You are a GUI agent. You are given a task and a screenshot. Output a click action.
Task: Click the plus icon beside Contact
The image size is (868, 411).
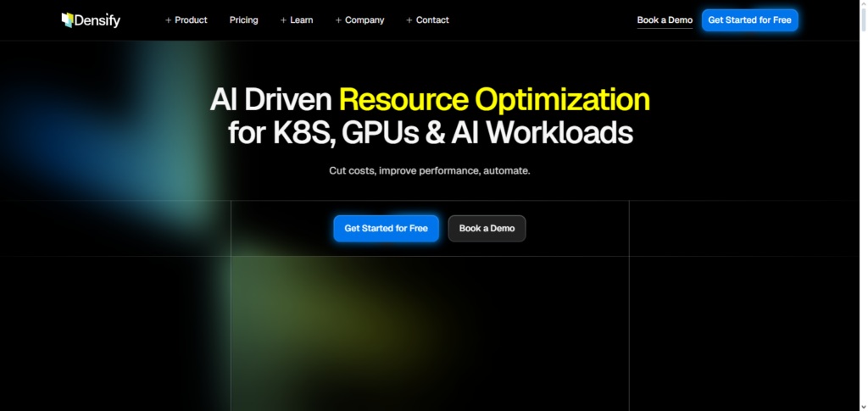(409, 20)
